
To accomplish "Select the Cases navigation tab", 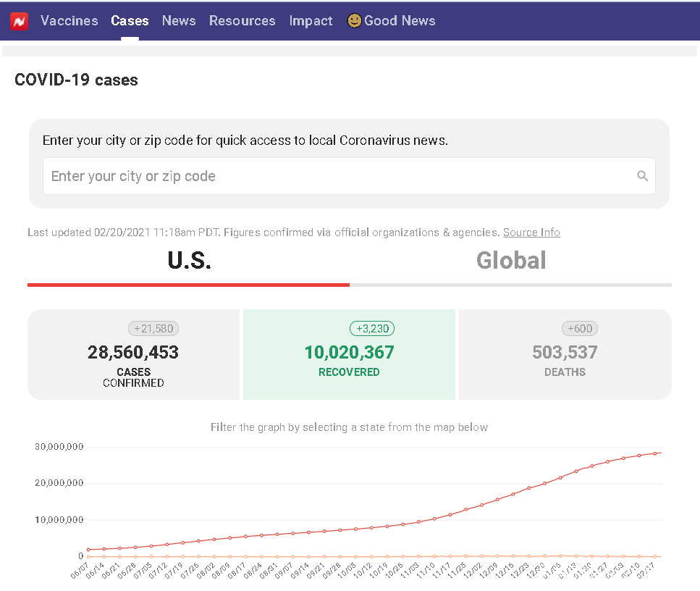I will click(x=130, y=21).
